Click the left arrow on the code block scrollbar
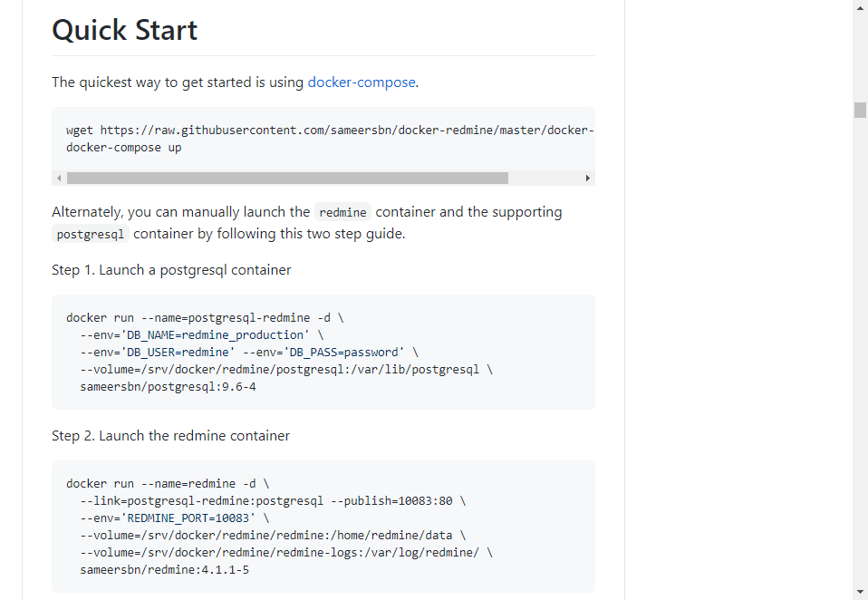Screen dimensions: 868x600 click(58, 178)
